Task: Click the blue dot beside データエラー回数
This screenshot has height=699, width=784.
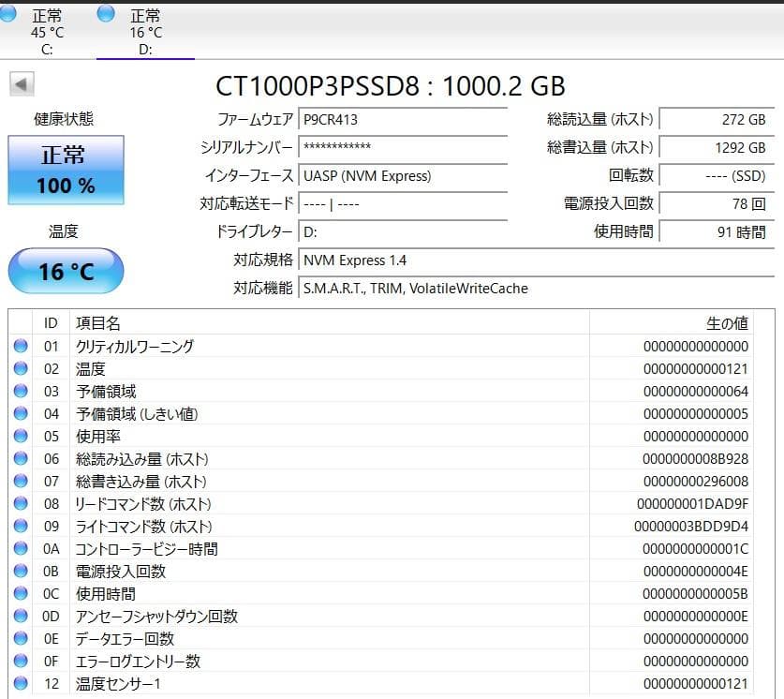Action: [x=21, y=638]
